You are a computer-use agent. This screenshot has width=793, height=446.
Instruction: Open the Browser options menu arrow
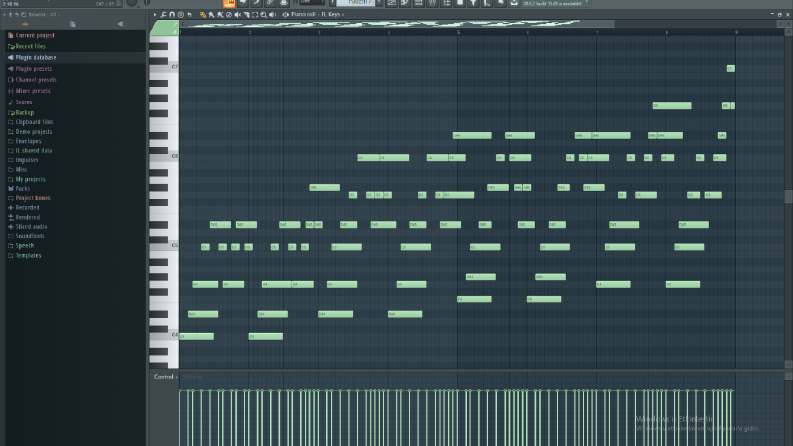point(5,15)
